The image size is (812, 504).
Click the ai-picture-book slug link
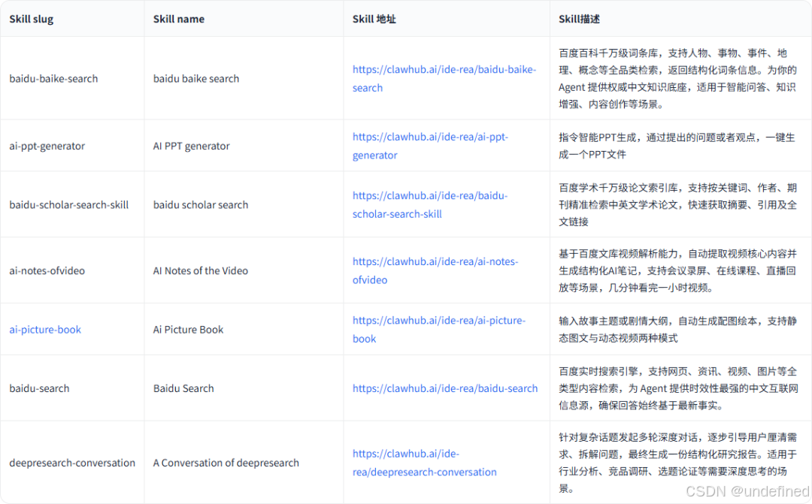pyautogui.click(x=45, y=329)
